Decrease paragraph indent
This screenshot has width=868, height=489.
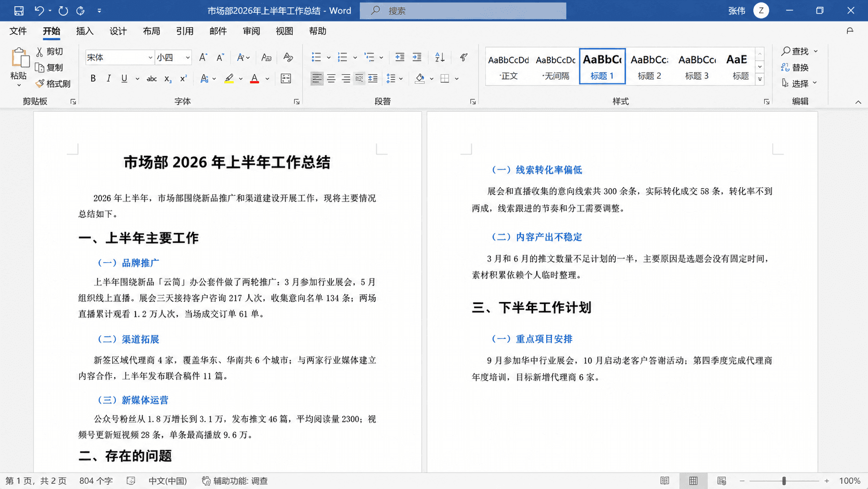click(400, 57)
